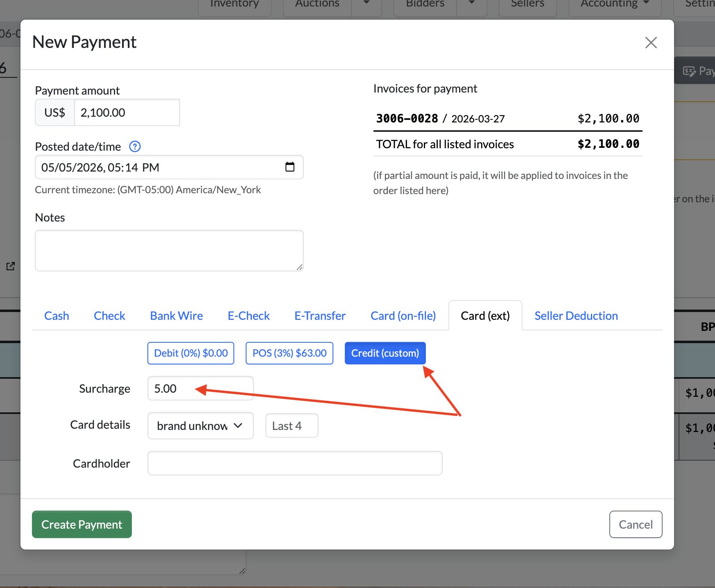
Task: Choose POS (3%) $63.00 option
Action: tap(290, 353)
